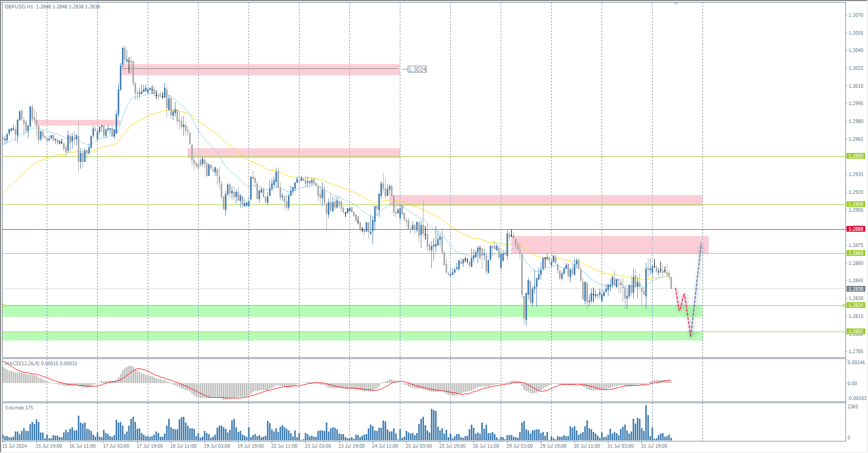Click the 1.3055 value on the price axis
Viewport: 868px width, 453px height.
coord(856,33)
